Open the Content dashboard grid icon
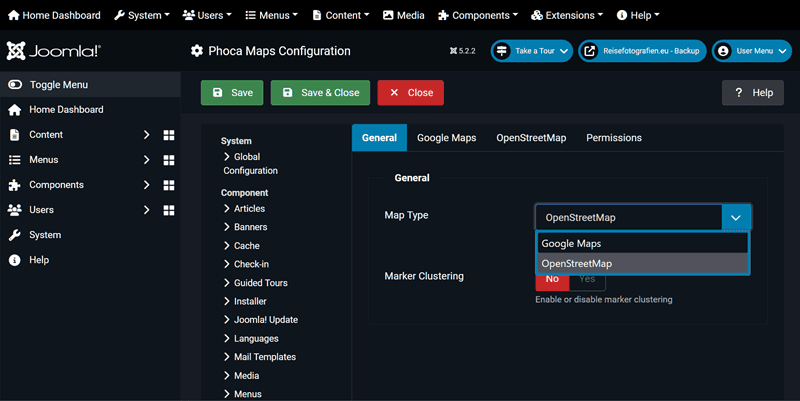This screenshot has height=401, width=800. point(169,135)
